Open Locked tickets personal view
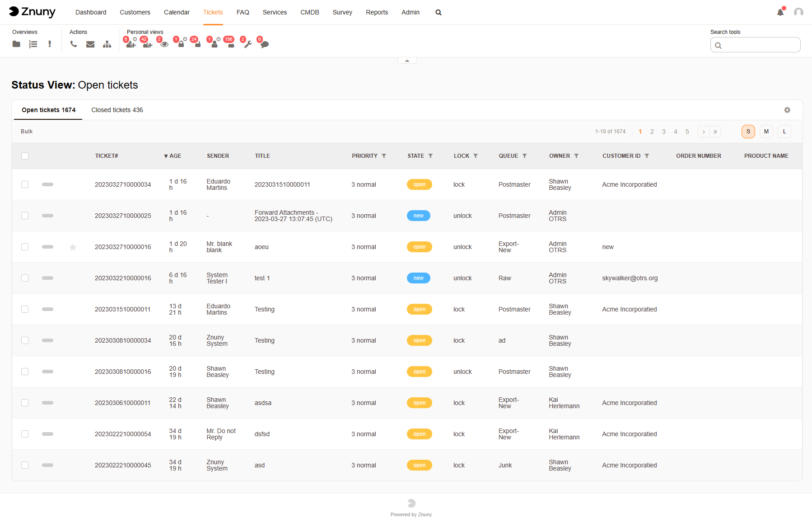Viewport: 812px width, 523px height. coord(181,45)
